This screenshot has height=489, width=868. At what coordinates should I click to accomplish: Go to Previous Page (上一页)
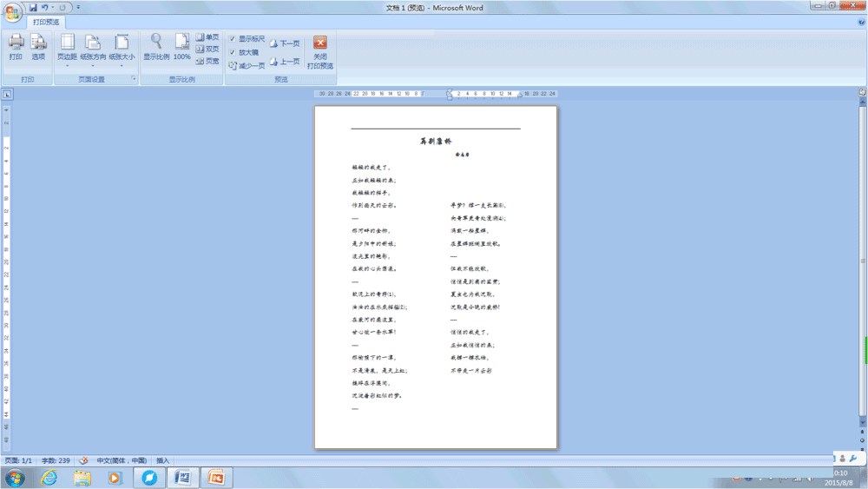pos(285,62)
